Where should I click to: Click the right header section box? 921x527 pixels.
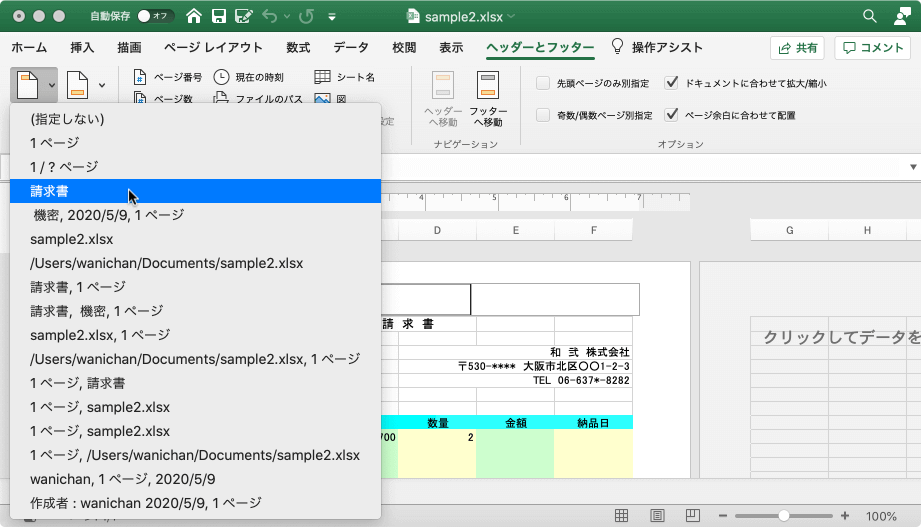[555, 300]
